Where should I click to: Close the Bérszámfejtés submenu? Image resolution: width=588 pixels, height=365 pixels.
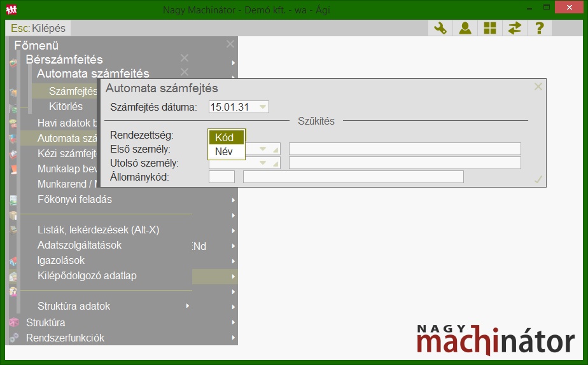click(x=184, y=58)
